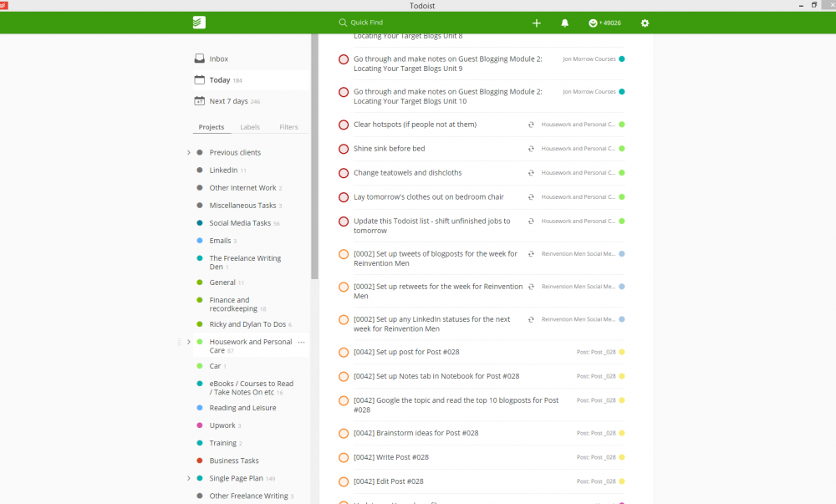
Task: Select the Inbox tray icon
Action: (198, 58)
